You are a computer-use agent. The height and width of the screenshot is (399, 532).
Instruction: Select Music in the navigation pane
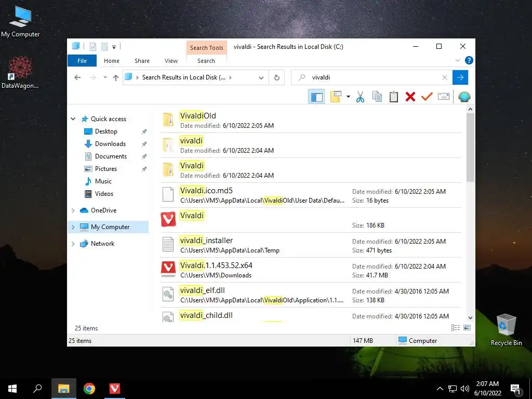[103, 181]
